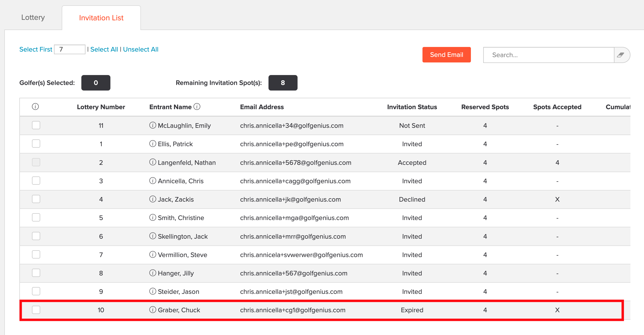Open info icon for McLaughlin, Emily
The image size is (644, 335).
tap(153, 125)
